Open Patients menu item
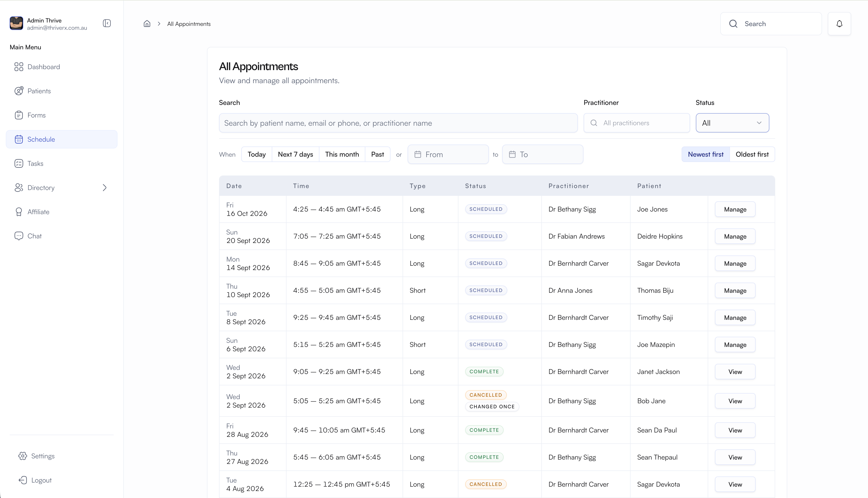The image size is (868, 498). (62, 91)
